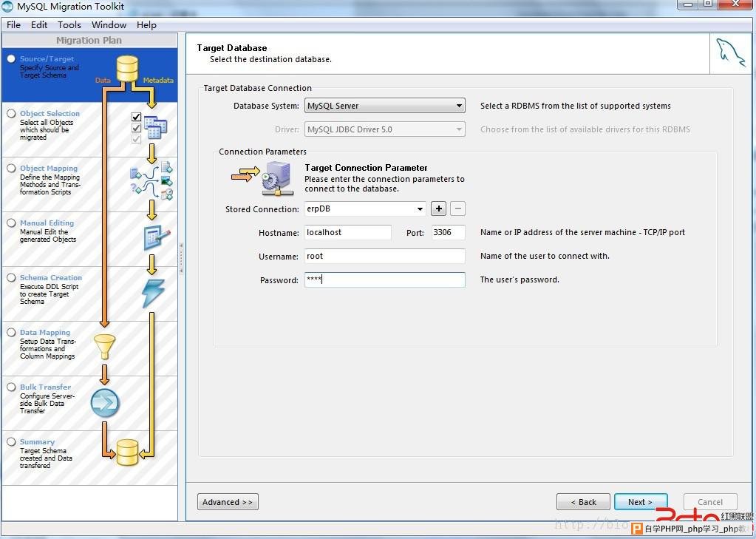Click the sidebar splitter collapse handle

tap(181, 258)
